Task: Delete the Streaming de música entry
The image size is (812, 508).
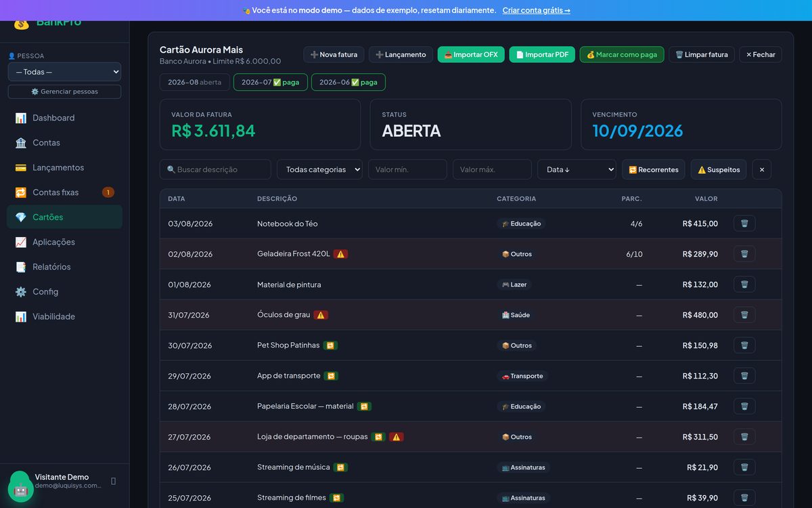Action: [744, 467]
